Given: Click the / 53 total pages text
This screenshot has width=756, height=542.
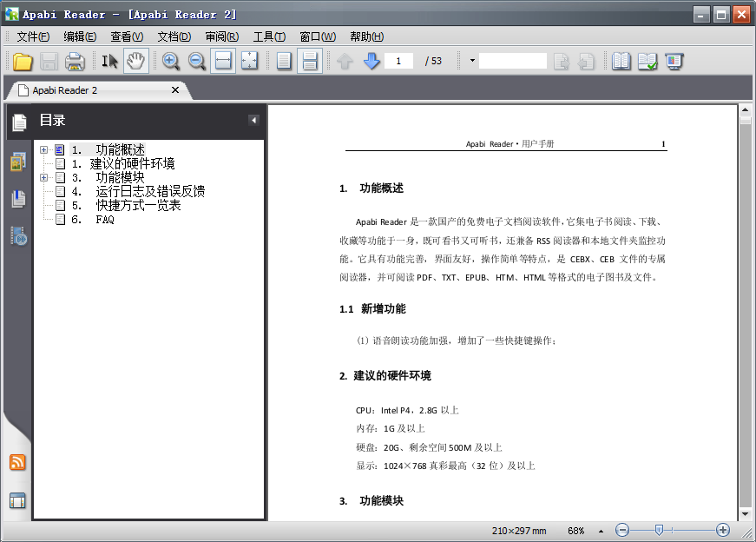Looking at the screenshot, I should coord(433,61).
